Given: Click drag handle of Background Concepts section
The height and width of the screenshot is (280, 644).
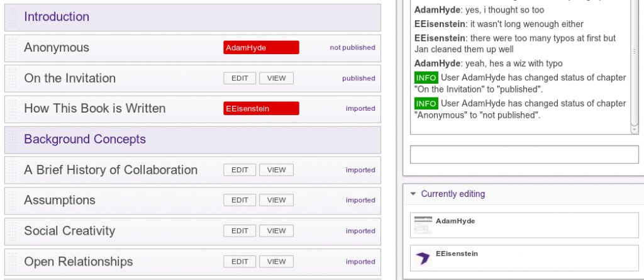Looking at the screenshot, I should (13, 140).
